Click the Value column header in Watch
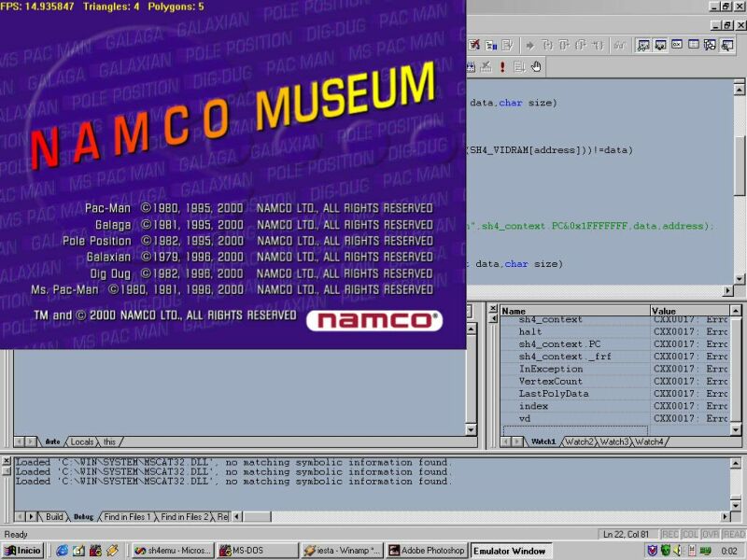The width and height of the screenshot is (747, 560). pos(689,311)
